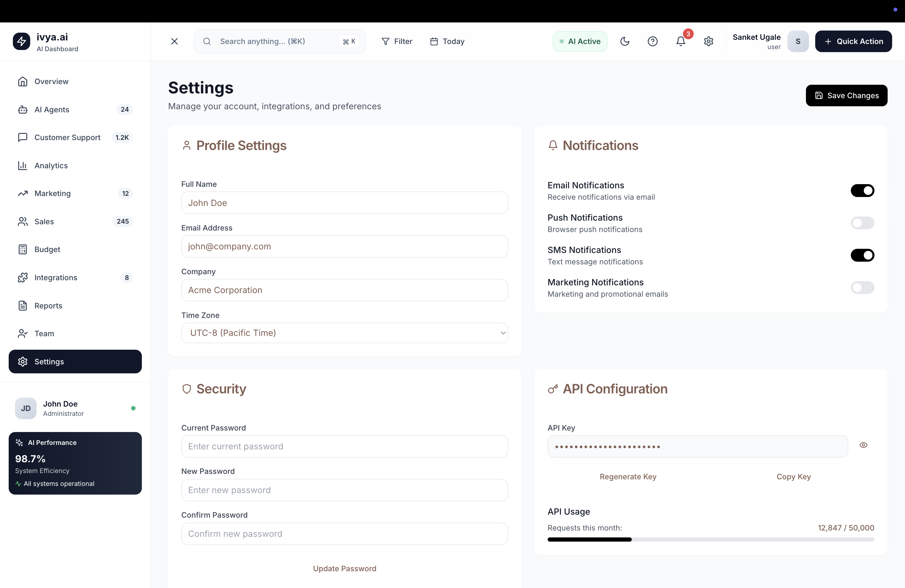Go to AI Agents in sidebar
Viewport: 905px width, 588px height.
(52, 110)
